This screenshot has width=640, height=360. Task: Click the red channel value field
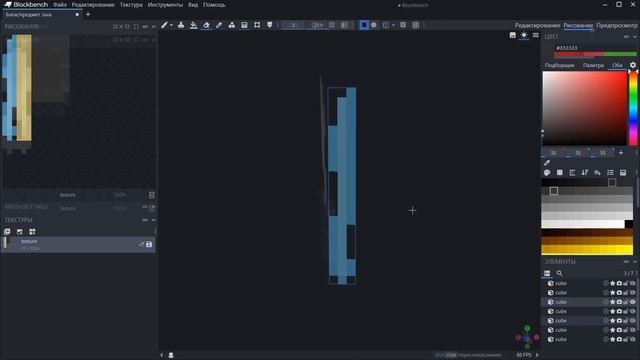point(553,153)
